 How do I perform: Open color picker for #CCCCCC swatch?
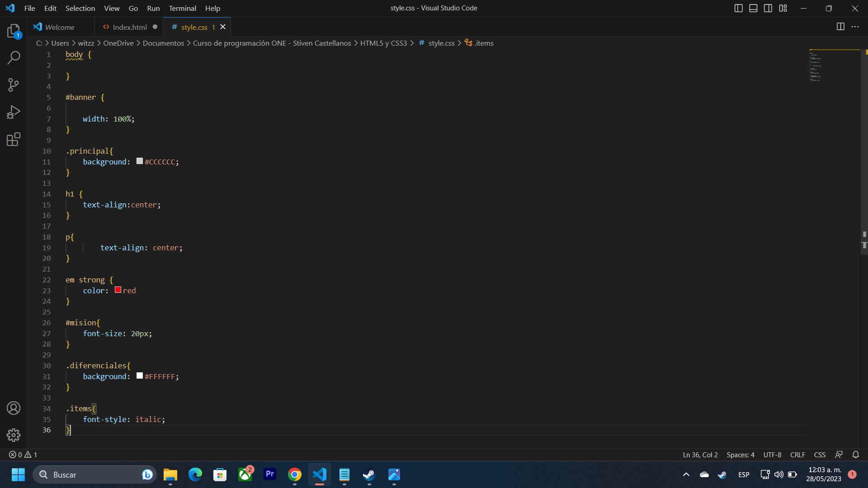pos(140,161)
